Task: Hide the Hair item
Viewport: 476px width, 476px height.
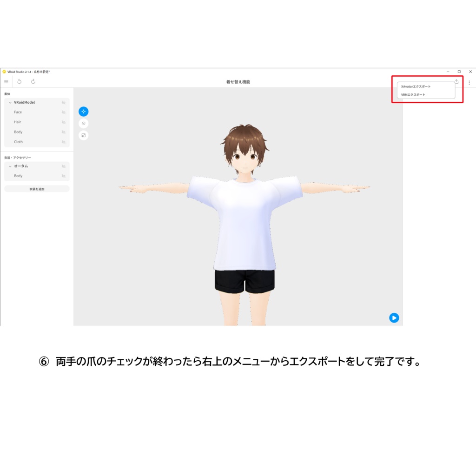Action: tap(64, 122)
